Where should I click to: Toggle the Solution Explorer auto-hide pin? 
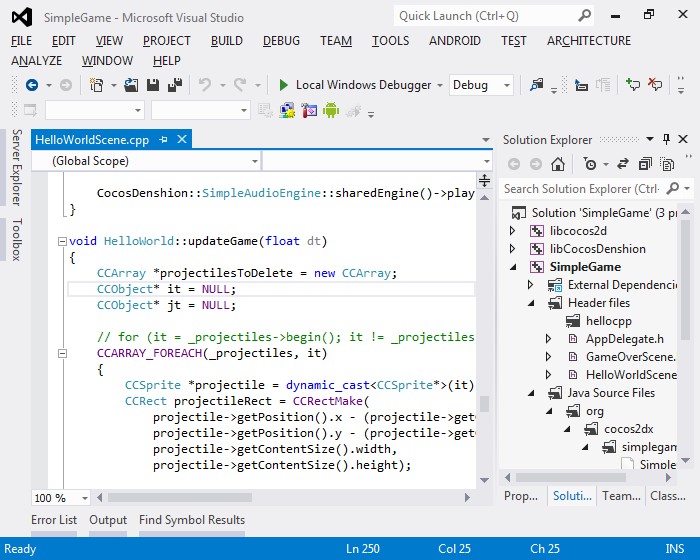pyautogui.click(x=667, y=139)
